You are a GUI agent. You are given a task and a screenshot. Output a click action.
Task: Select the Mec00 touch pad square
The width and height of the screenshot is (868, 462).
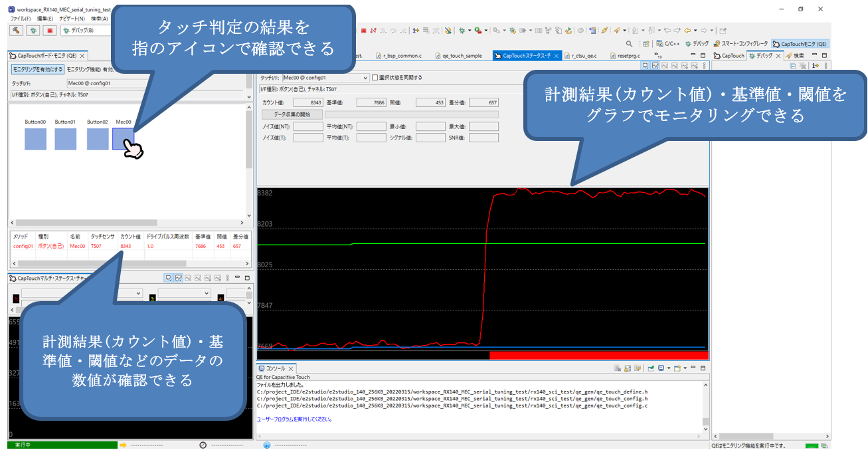click(124, 139)
